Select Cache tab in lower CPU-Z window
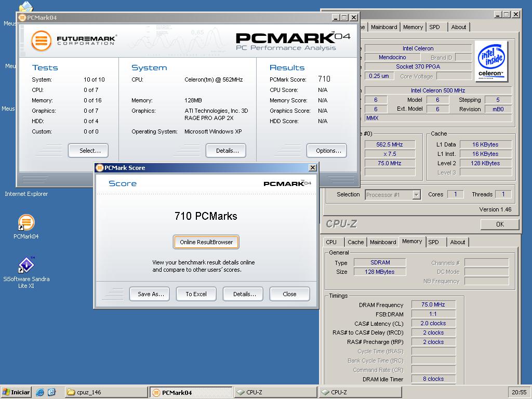 355,242
